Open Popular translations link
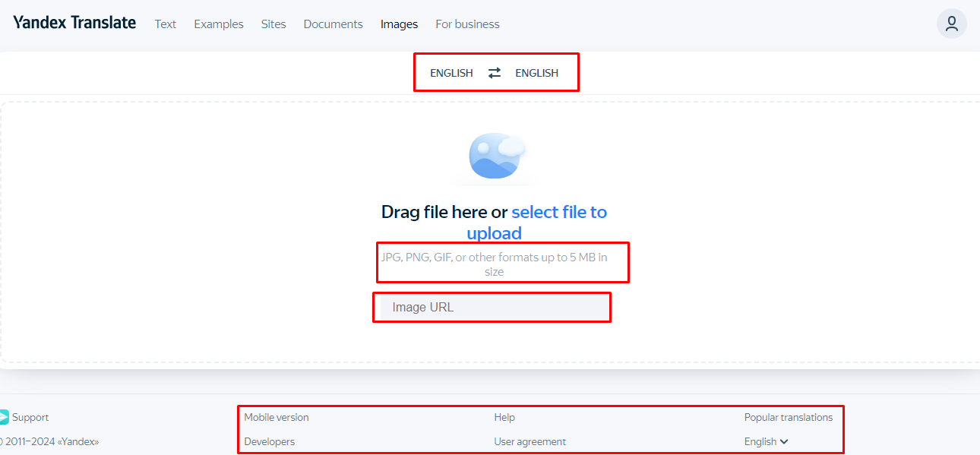This screenshot has height=455, width=980. (788, 417)
